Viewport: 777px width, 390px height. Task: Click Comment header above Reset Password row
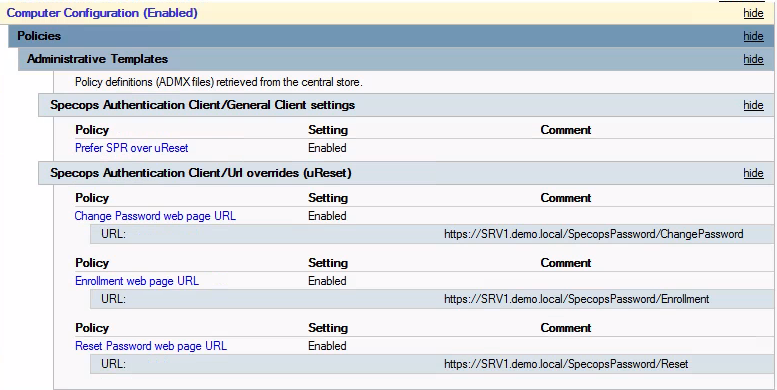coord(565,328)
